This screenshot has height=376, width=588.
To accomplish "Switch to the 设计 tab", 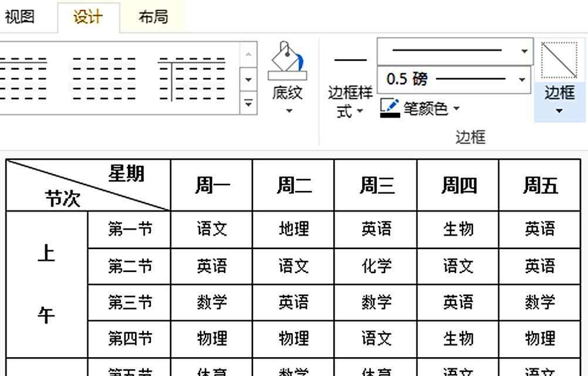I will pos(88,17).
